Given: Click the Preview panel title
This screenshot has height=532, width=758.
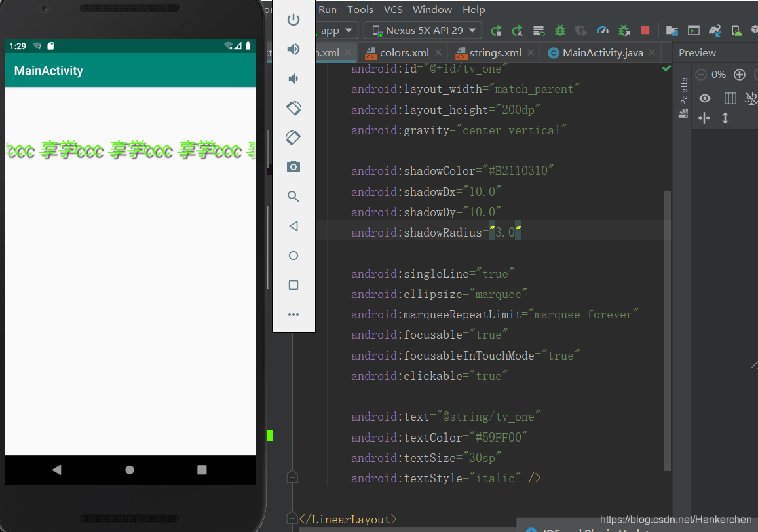Looking at the screenshot, I should tap(697, 52).
